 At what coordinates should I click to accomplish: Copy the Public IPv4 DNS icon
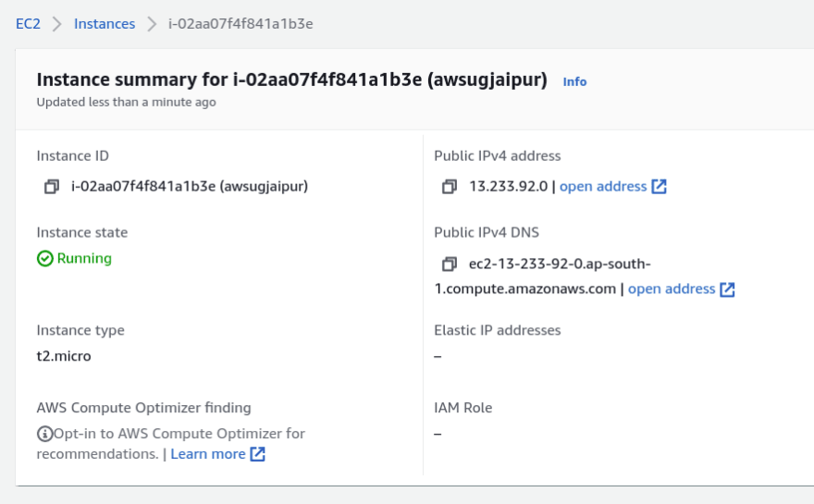click(x=449, y=264)
